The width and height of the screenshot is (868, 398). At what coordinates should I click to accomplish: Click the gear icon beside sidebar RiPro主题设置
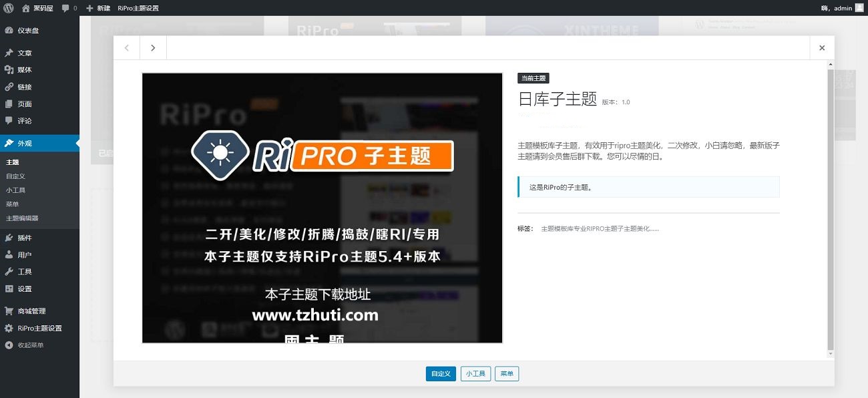9,329
